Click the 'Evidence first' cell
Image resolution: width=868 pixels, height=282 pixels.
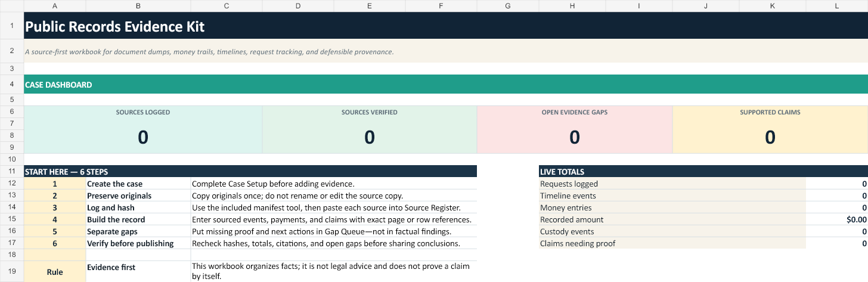[x=138, y=272]
